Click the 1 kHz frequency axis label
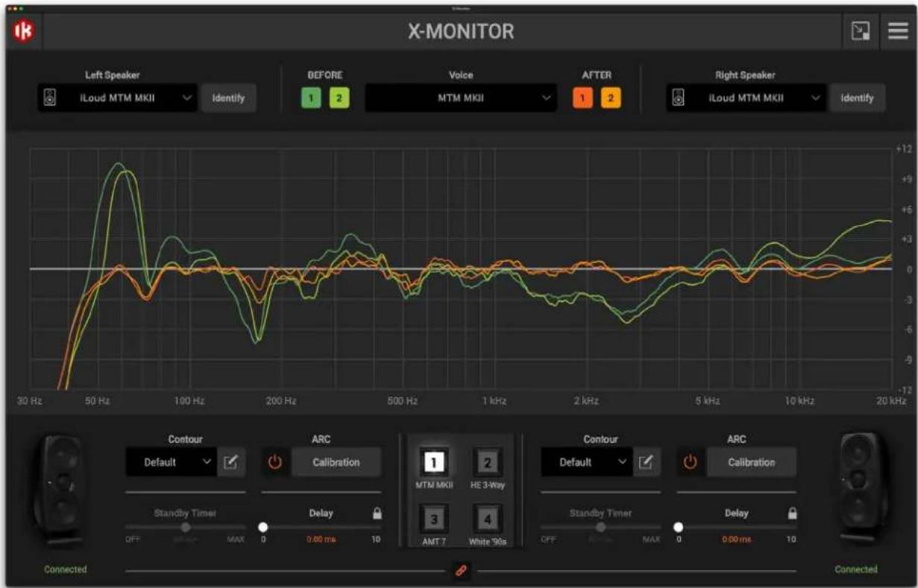 click(x=494, y=401)
